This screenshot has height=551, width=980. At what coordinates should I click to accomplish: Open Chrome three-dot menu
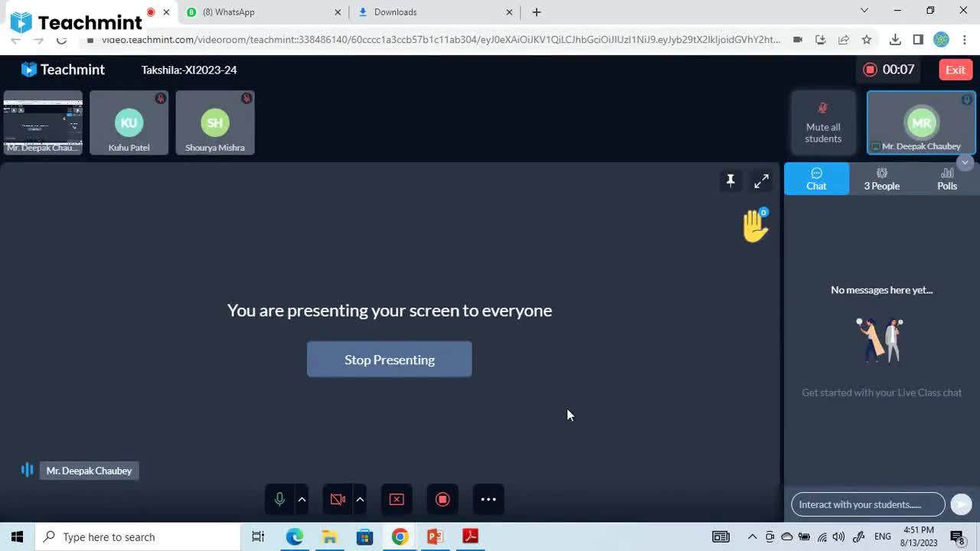(965, 40)
